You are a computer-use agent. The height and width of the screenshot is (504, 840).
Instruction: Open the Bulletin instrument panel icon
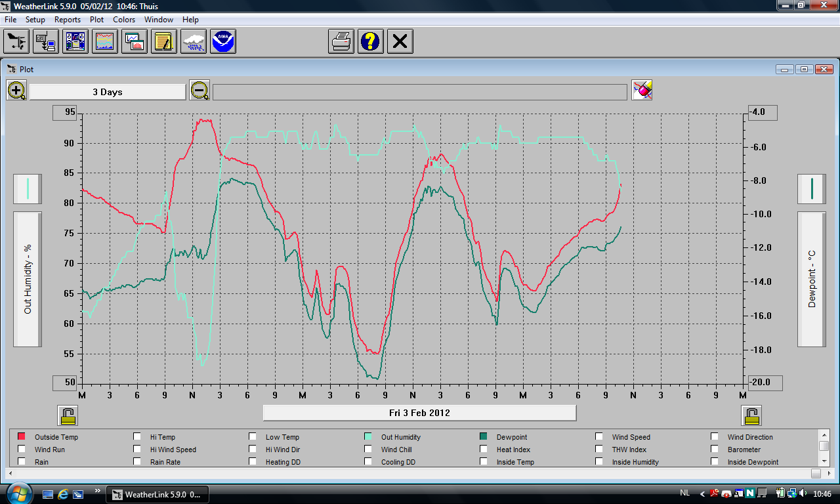[75, 42]
